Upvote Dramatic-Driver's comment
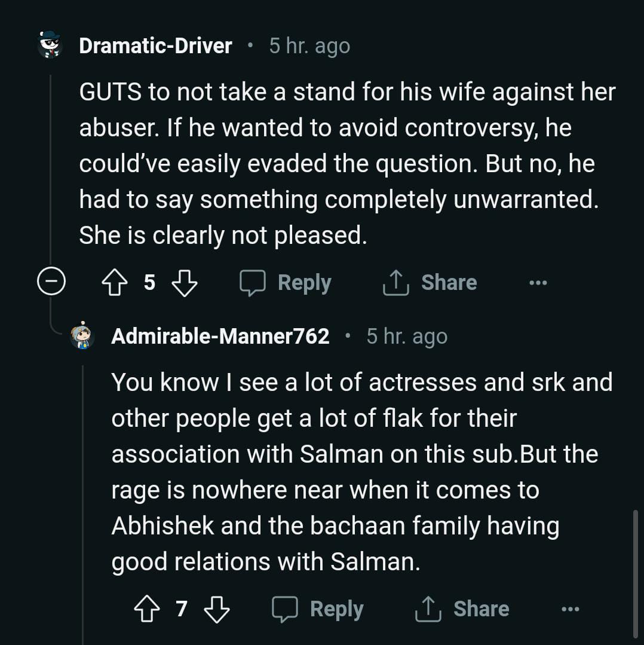Image resolution: width=644 pixels, height=645 pixels. (x=115, y=283)
